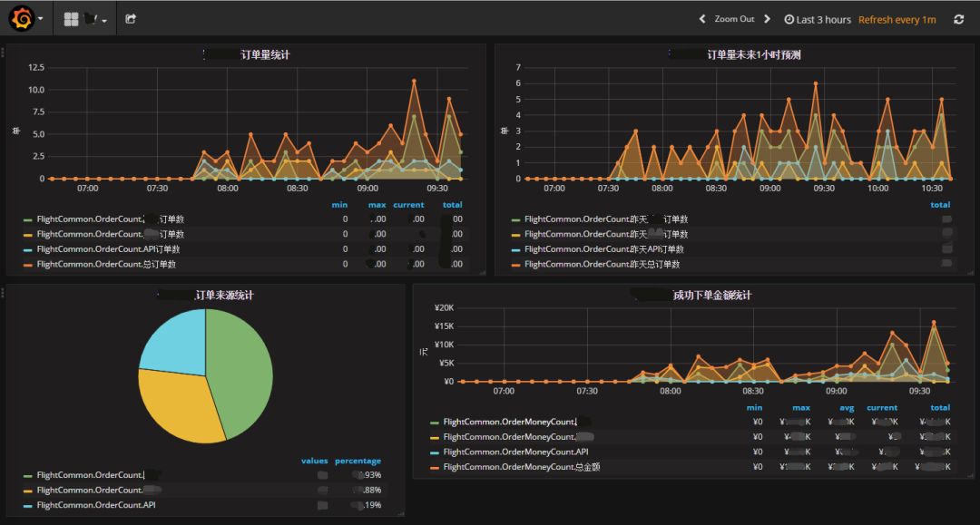
Task: Open the Grafana logo menu
Action: 22,18
